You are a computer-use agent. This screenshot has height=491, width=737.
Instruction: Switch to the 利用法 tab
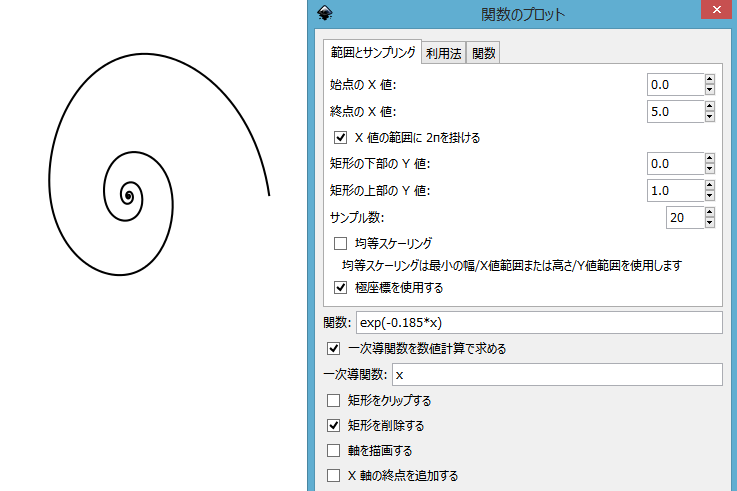click(443, 54)
